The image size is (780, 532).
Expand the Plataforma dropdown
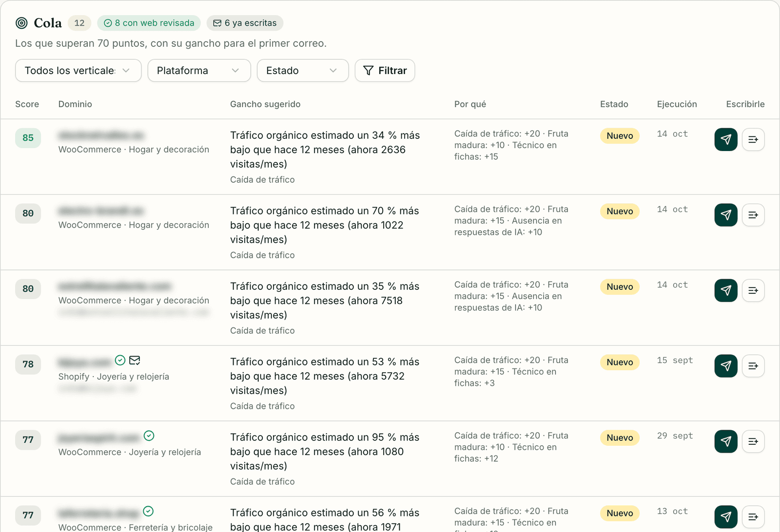click(199, 71)
